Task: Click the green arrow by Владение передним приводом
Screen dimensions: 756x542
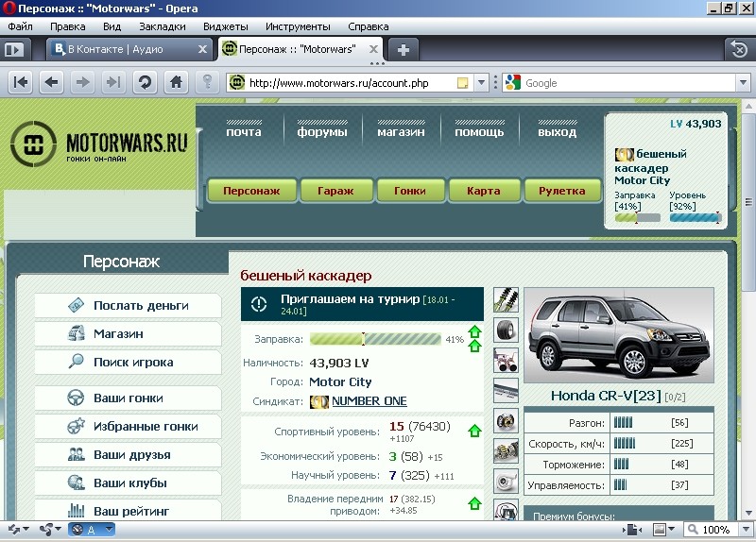Action: [x=475, y=503]
